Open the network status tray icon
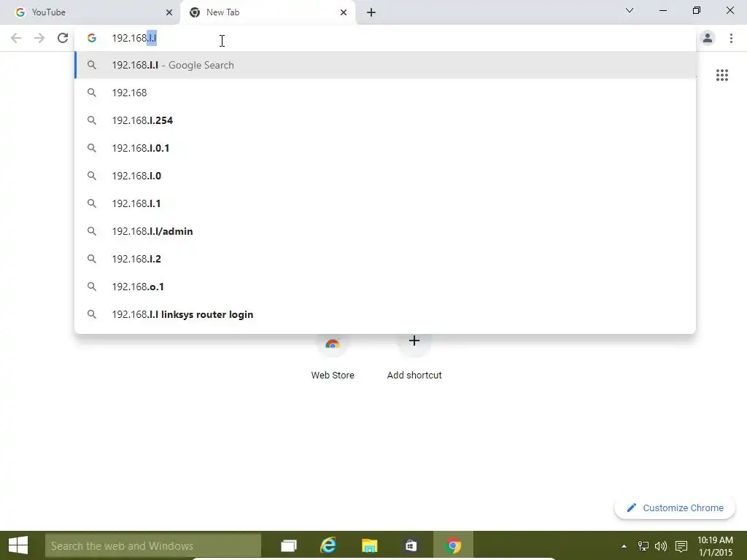The width and height of the screenshot is (747, 560). pyautogui.click(x=643, y=546)
